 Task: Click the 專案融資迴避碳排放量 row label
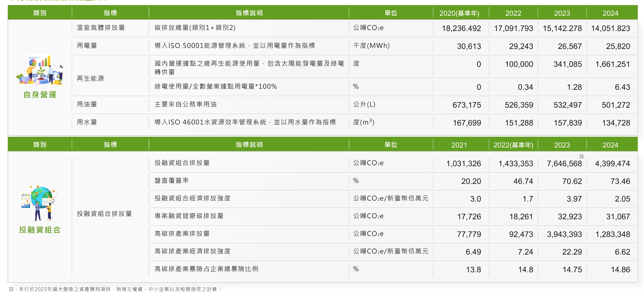189,216
